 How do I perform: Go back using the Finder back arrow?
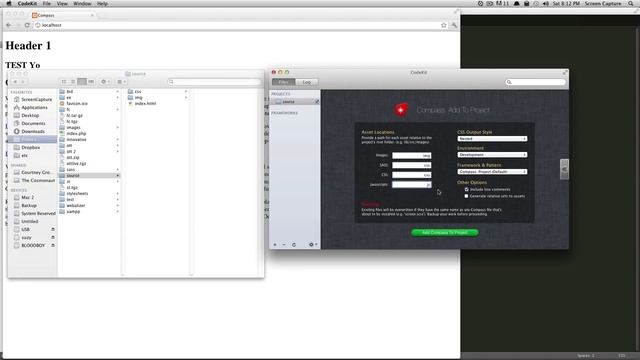pyautogui.click(x=15, y=82)
